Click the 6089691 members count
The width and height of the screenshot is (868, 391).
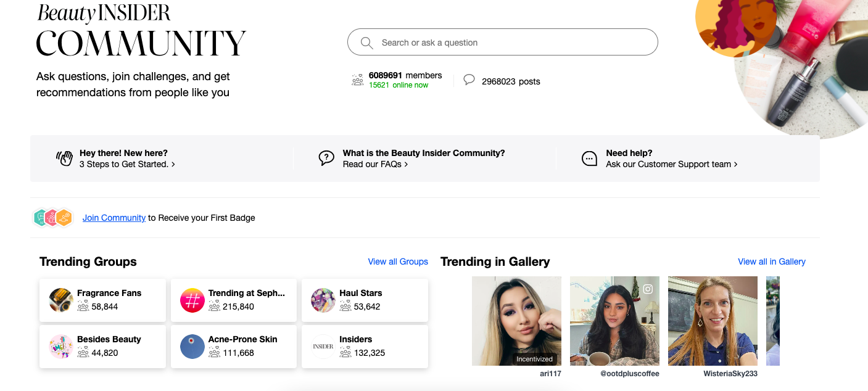pyautogui.click(x=405, y=75)
